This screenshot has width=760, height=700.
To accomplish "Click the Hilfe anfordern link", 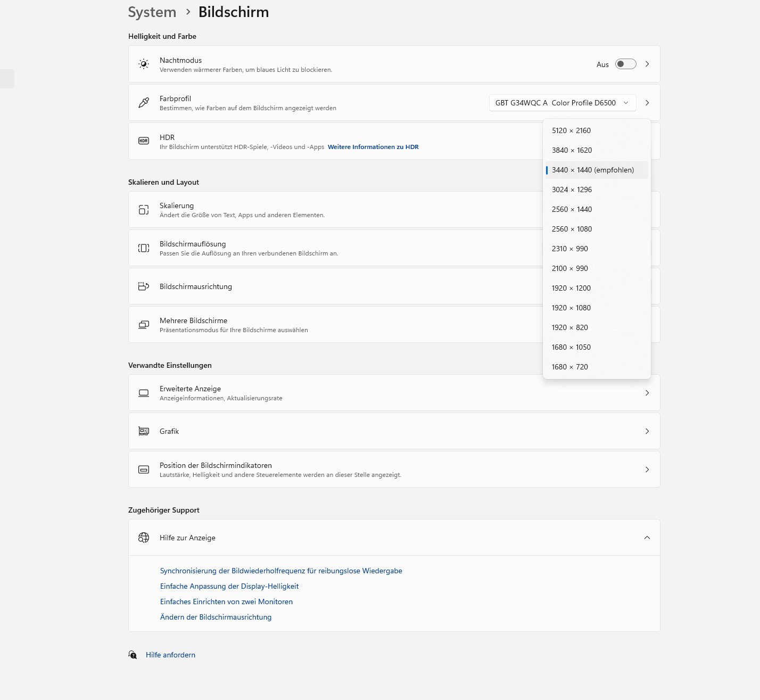I will (x=170, y=655).
